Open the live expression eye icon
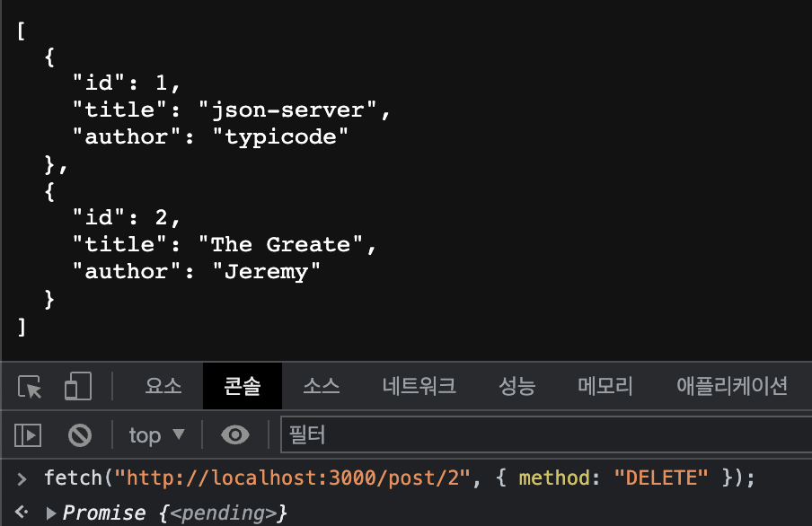This screenshot has width=812, height=526. [x=235, y=434]
